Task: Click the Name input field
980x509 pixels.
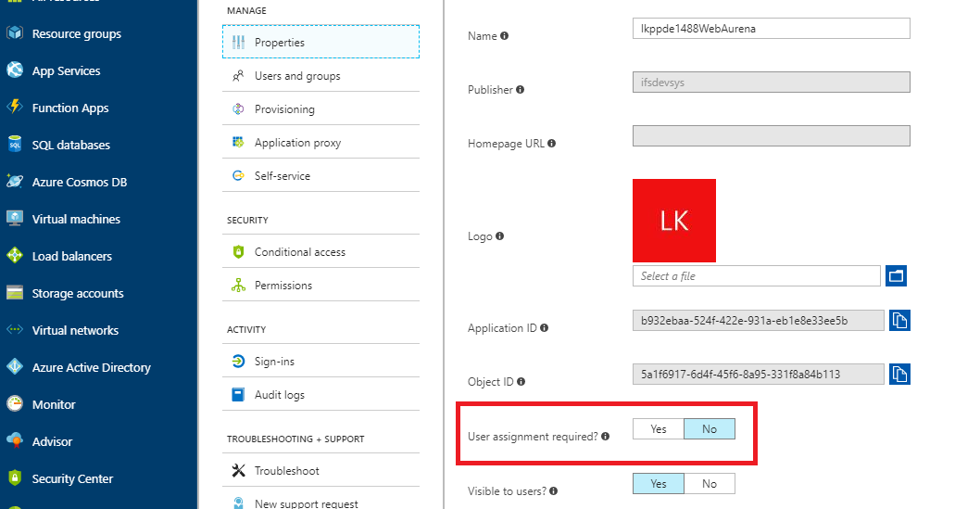Action: click(x=772, y=28)
